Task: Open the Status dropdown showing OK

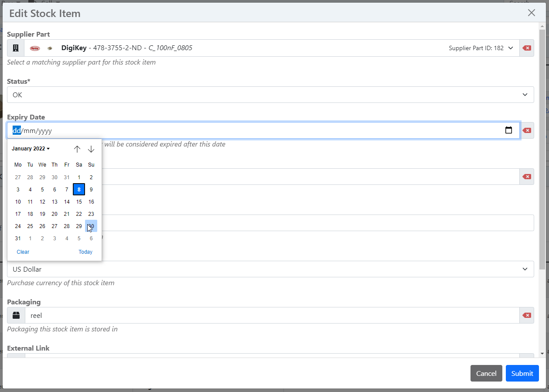Action: pos(270,95)
